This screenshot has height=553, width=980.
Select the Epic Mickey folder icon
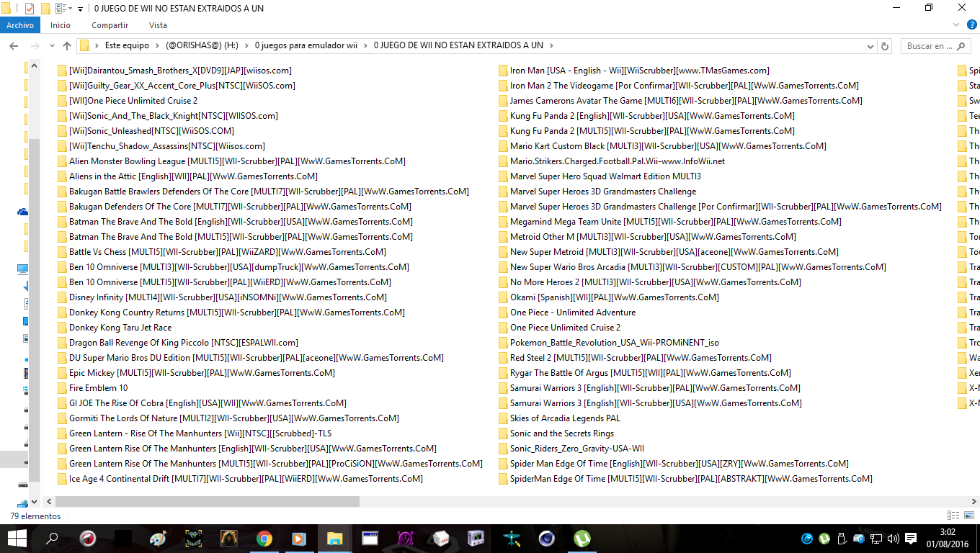click(x=62, y=373)
